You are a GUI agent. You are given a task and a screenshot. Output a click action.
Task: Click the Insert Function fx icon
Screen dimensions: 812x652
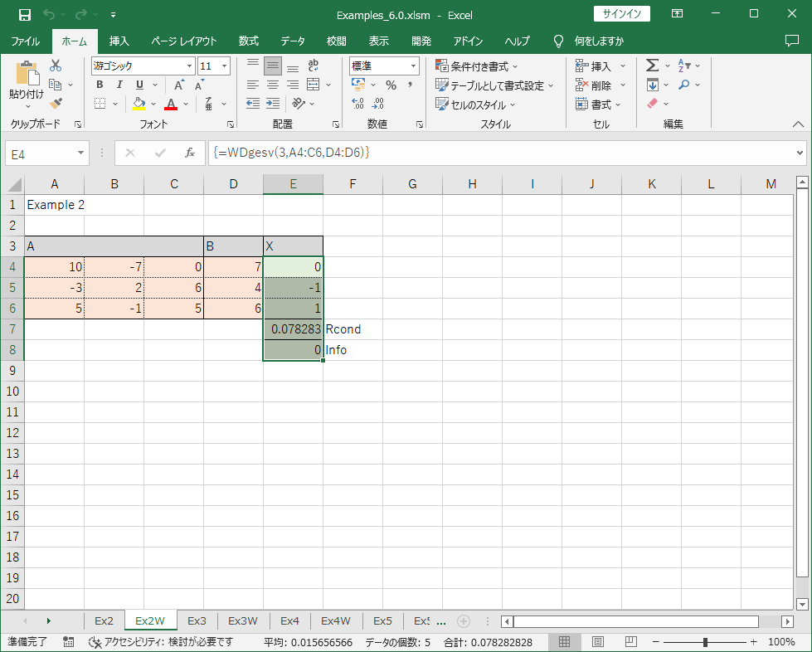pyautogui.click(x=189, y=153)
